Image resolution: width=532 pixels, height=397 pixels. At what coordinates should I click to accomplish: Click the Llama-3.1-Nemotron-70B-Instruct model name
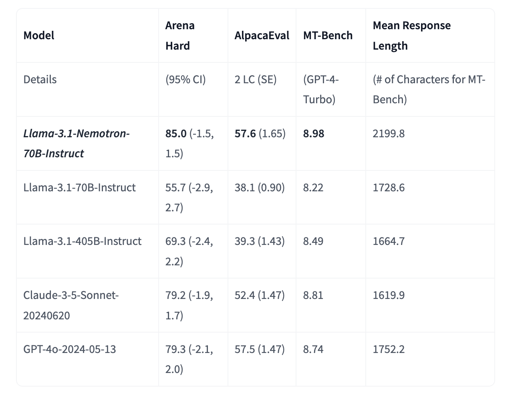[x=76, y=143]
